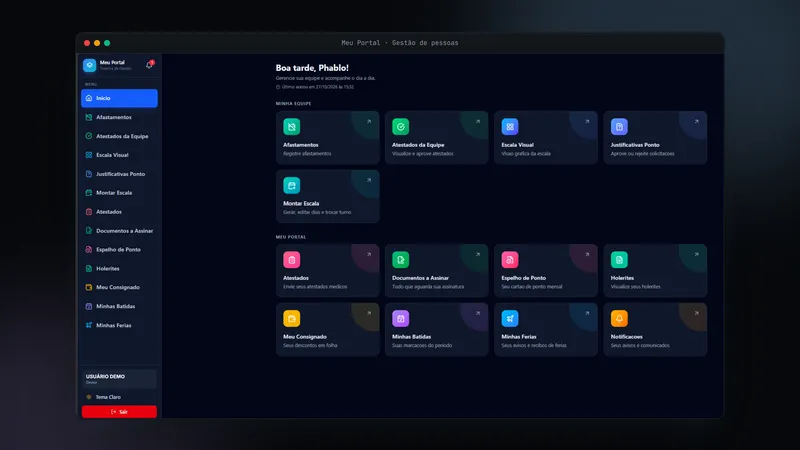Image resolution: width=800 pixels, height=450 pixels.
Task: Click the Minhas Batidas sidebar icon
Action: [x=89, y=306]
